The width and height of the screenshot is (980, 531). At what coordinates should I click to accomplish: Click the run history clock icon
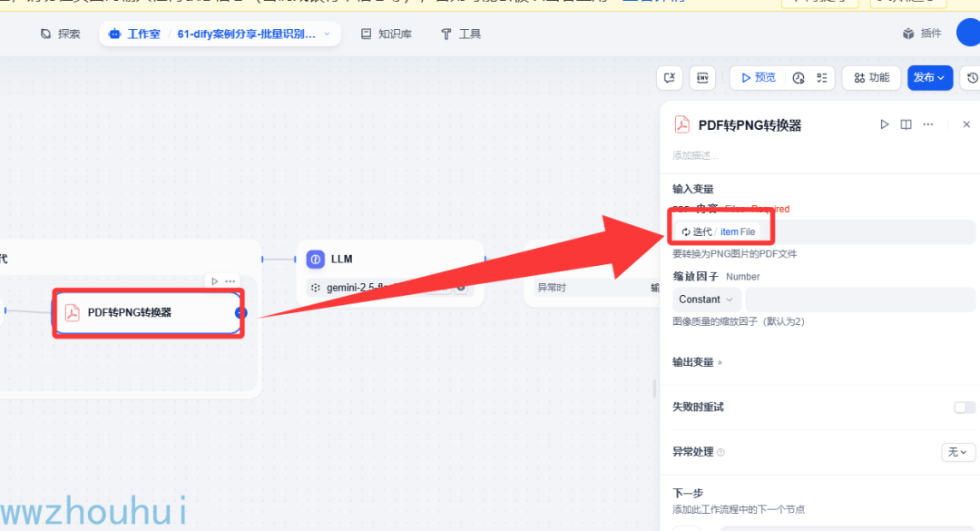(799, 77)
